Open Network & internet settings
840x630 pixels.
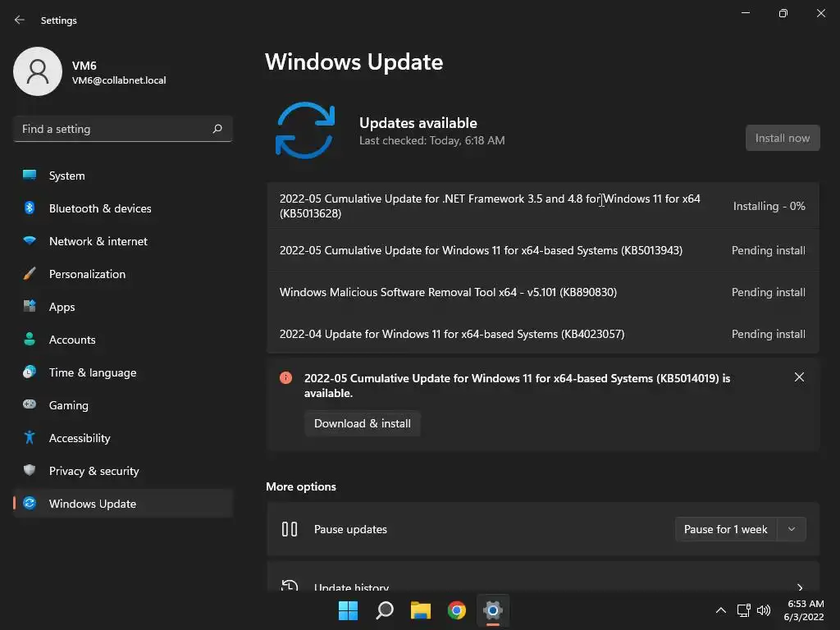point(123,241)
